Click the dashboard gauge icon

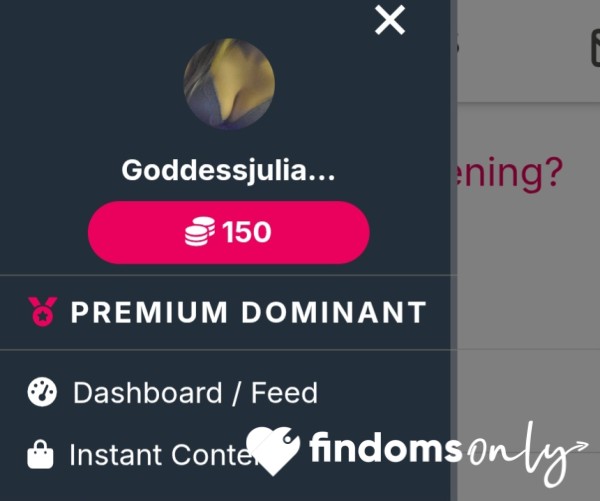tap(42, 392)
